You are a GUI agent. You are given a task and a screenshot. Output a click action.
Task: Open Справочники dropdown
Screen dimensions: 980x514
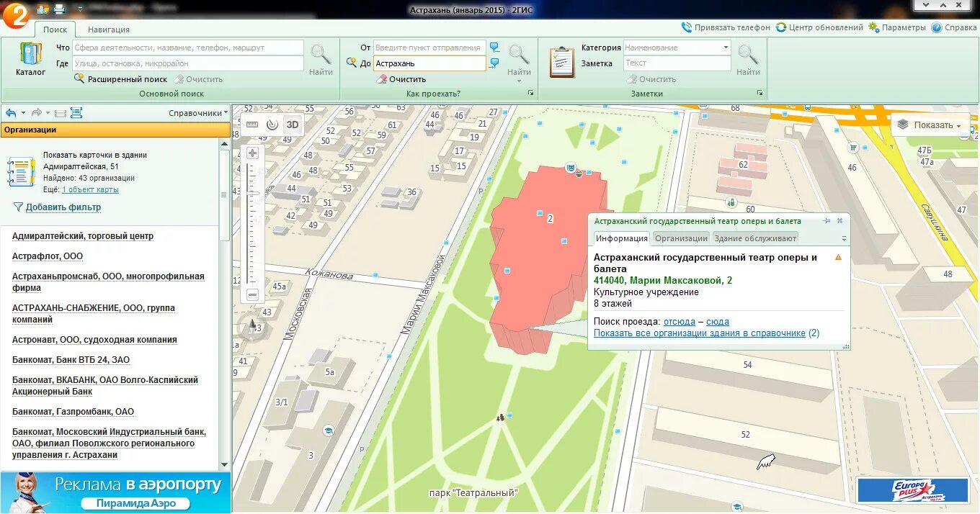[x=198, y=113]
